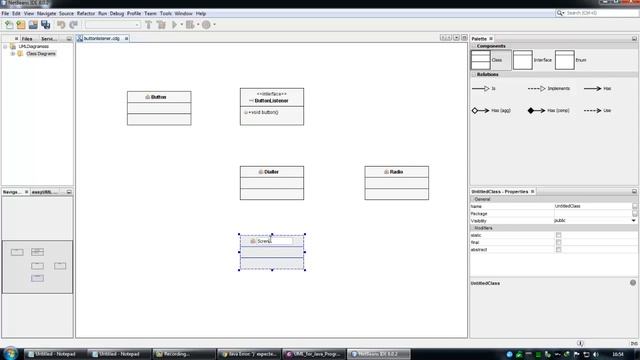Image resolution: width=640 pixels, height=360 pixels.
Task: Select the buttonlistener.cdg editor tab
Action: point(102,38)
